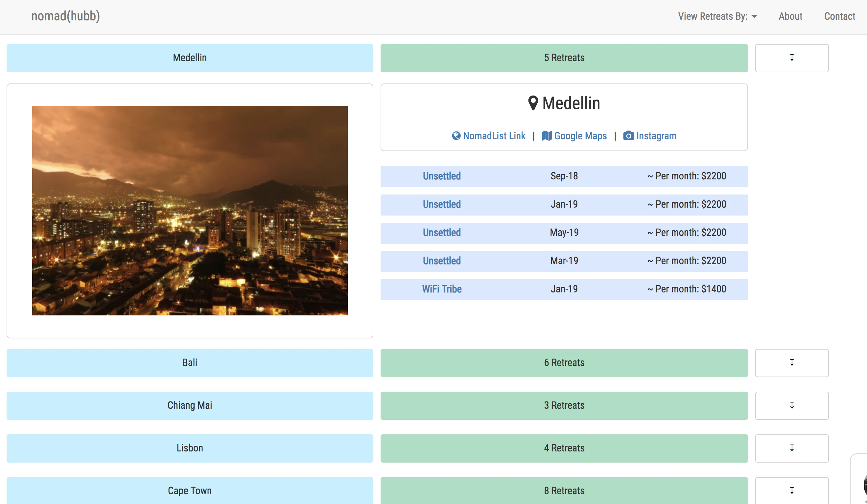Expand the Cape Town row arrow button
The width and height of the screenshot is (867, 504).
pyautogui.click(x=791, y=491)
